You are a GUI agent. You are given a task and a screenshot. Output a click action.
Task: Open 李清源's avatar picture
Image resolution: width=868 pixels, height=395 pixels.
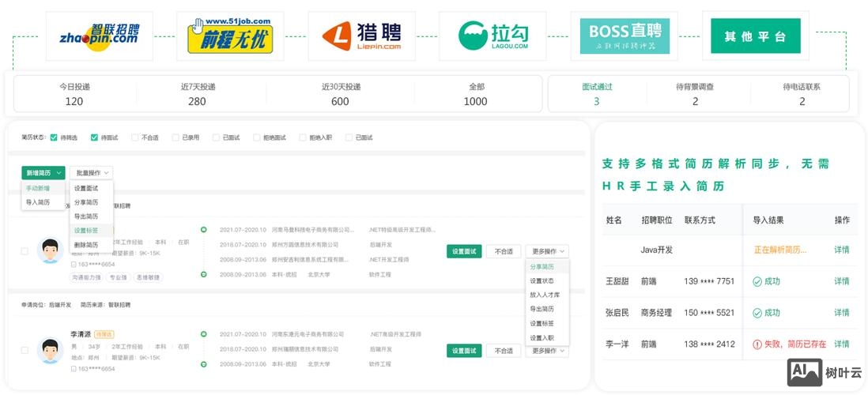tap(50, 350)
